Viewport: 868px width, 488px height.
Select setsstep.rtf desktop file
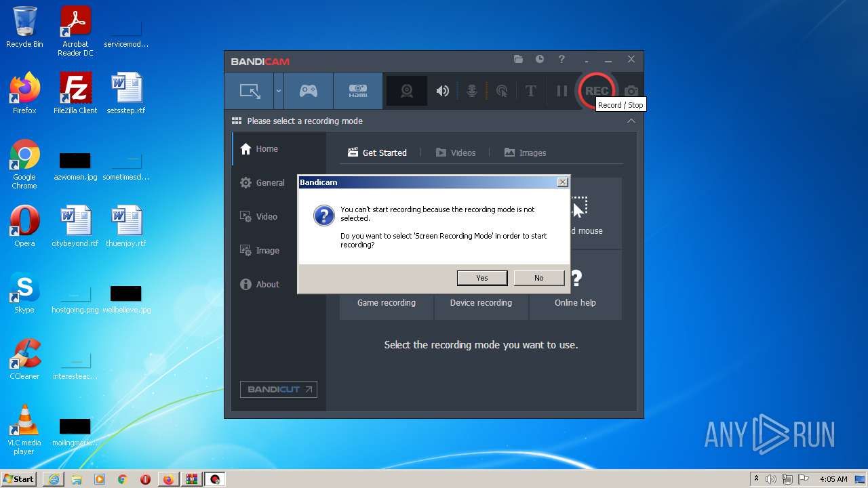point(126,94)
